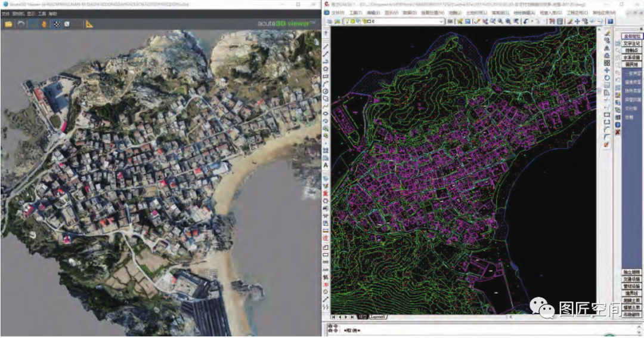644x338 pixels.
Task: Expand the layer dropdown in CASS toolbar
Action: (441, 21)
